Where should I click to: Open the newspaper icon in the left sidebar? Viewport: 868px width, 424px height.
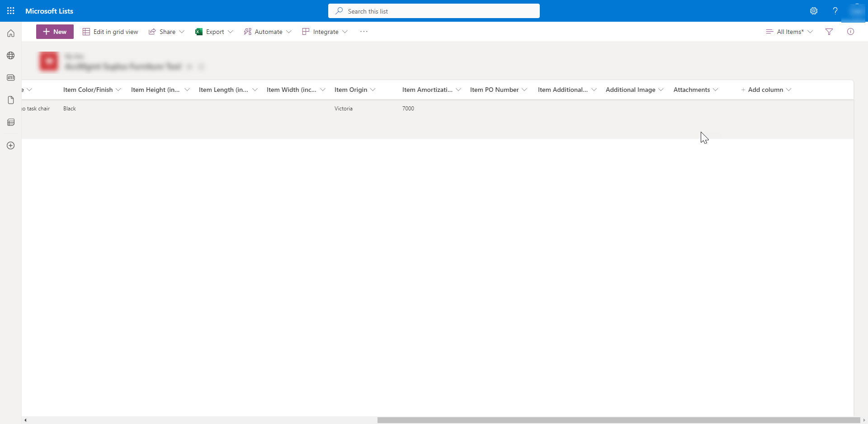10,77
